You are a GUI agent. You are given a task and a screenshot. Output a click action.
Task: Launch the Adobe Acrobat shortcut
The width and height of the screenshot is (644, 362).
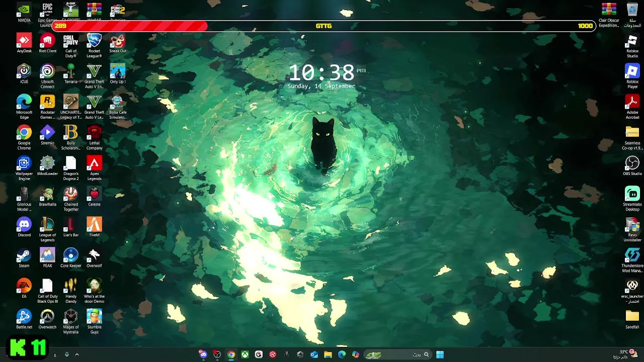(632, 107)
